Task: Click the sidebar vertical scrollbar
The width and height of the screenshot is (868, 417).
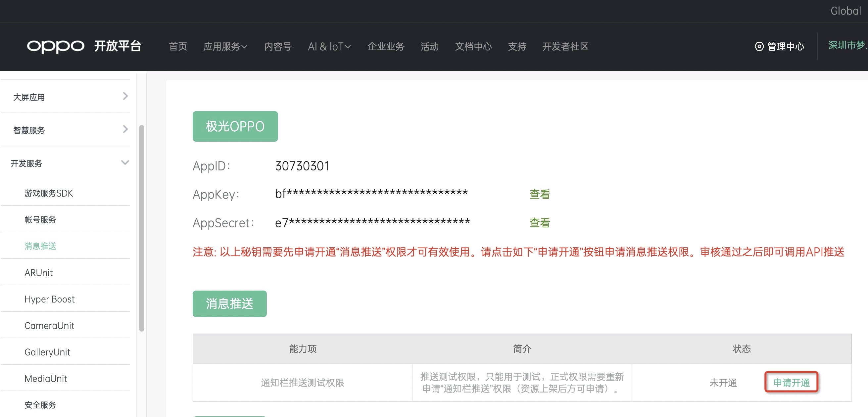Action: point(142,228)
